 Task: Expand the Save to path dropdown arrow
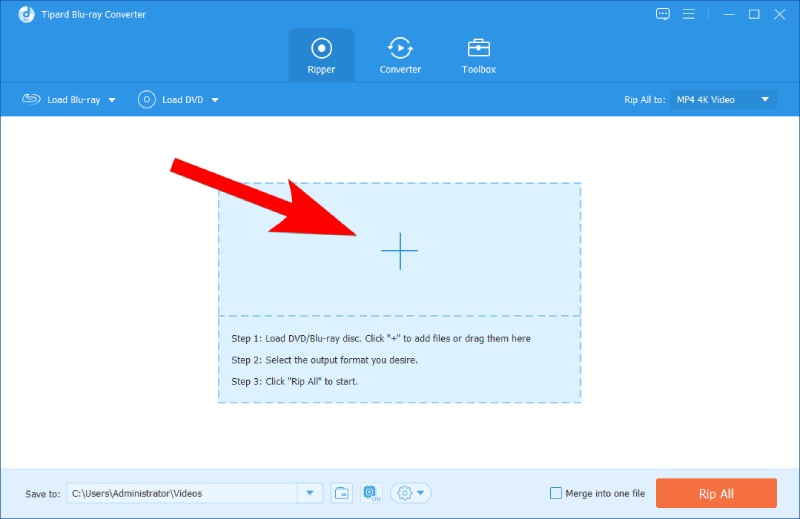[x=310, y=493]
